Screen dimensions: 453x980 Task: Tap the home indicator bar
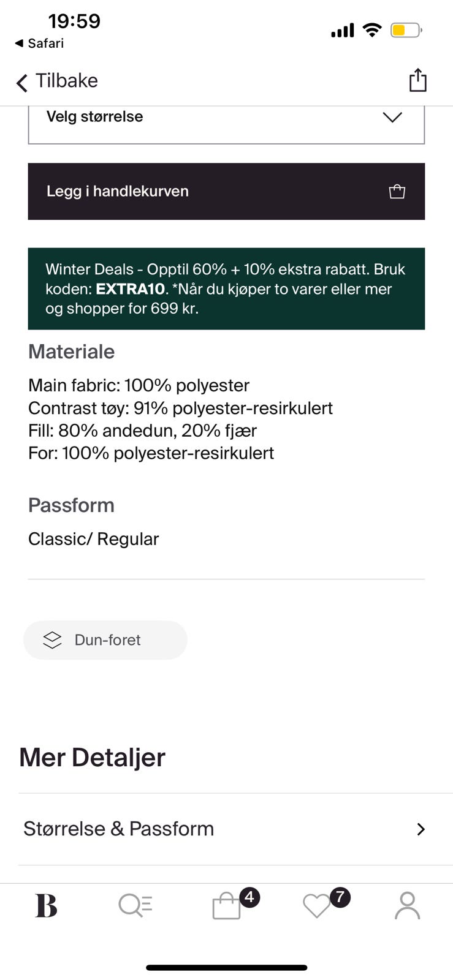(226, 968)
